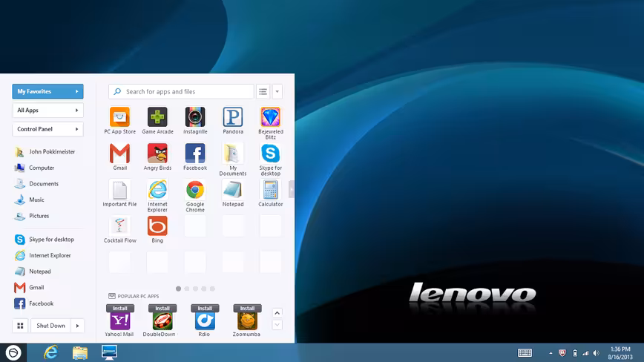Open the Control Panel menu
This screenshot has width=644, height=362.
tap(47, 129)
